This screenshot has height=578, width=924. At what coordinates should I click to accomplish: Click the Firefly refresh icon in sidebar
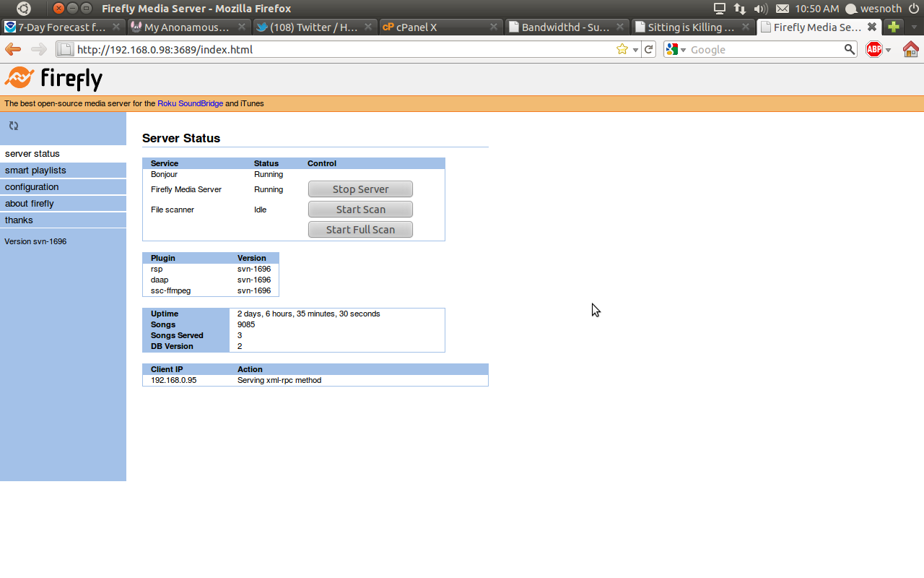pyautogui.click(x=14, y=126)
